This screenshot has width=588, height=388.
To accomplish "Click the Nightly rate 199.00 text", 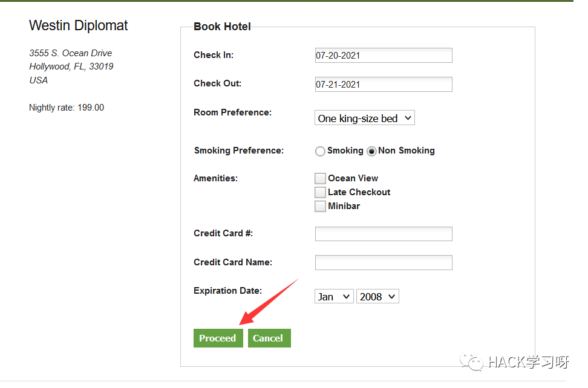I will pos(67,108).
